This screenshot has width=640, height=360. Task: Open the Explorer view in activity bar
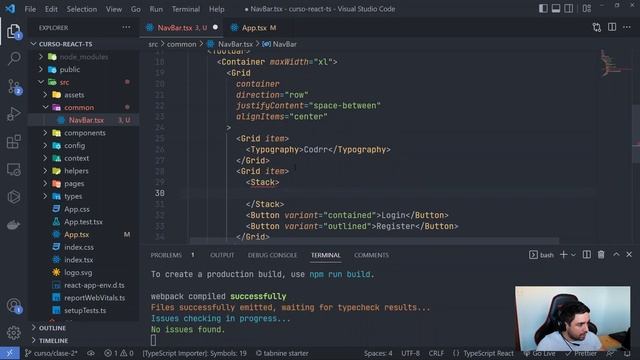pyautogui.click(x=14, y=31)
